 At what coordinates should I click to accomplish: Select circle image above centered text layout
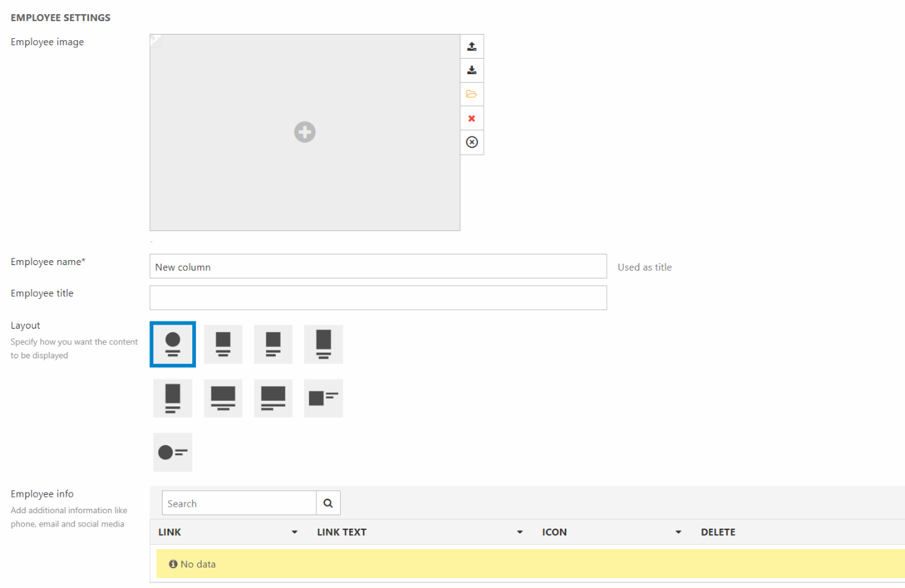173,344
